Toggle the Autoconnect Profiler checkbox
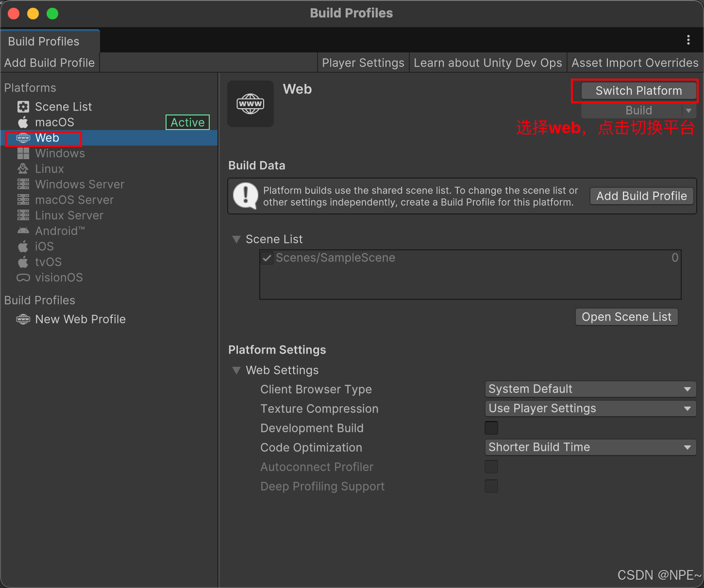 [x=491, y=467]
